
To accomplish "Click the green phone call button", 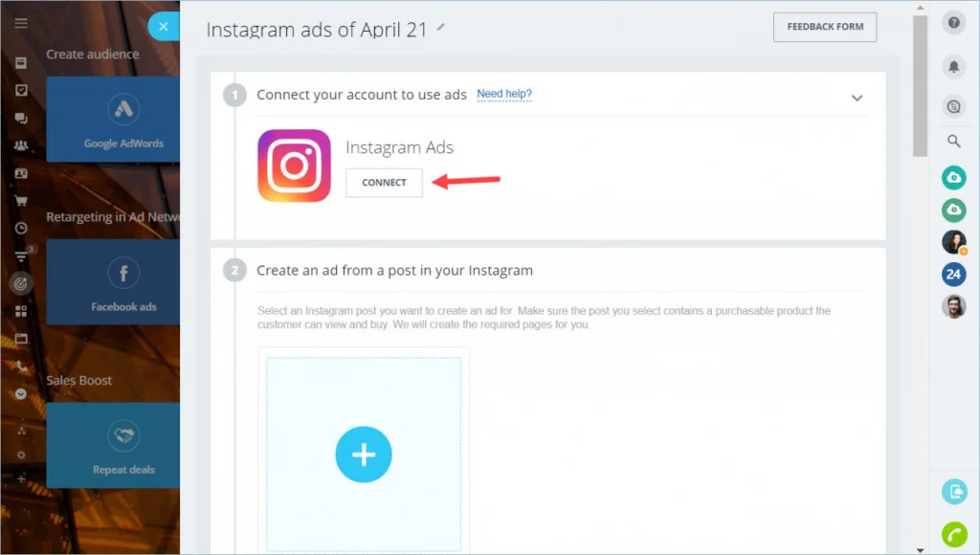I will (x=954, y=535).
